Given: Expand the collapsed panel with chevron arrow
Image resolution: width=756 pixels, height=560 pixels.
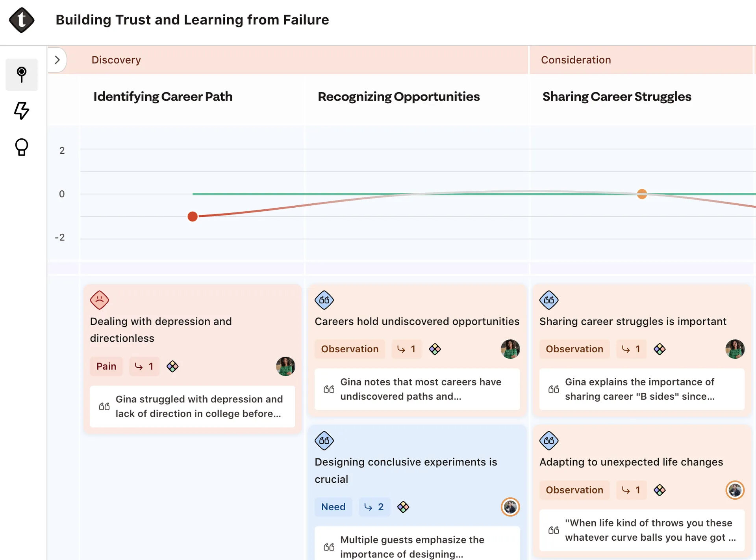Looking at the screenshot, I should click(57, 60).
